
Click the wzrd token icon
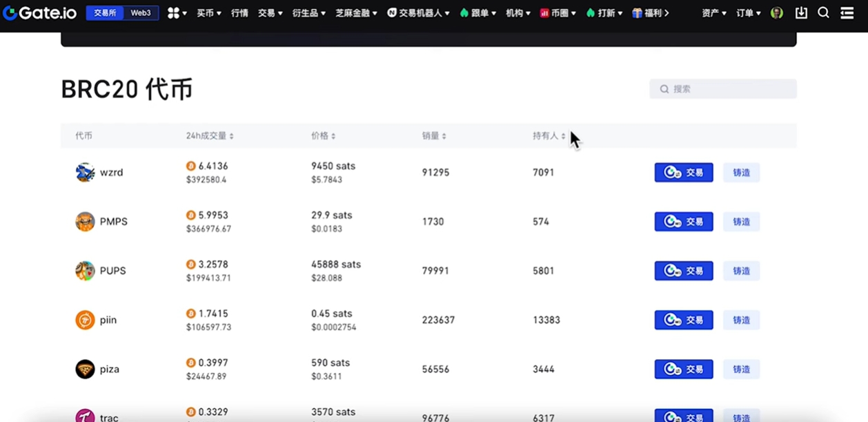pyautogui.click(x=85, y=173)
